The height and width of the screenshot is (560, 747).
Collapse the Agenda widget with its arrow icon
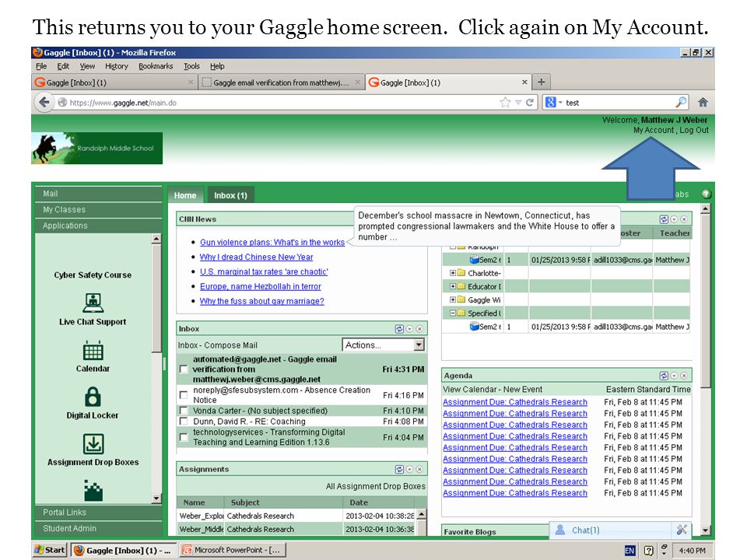(674, 376)
